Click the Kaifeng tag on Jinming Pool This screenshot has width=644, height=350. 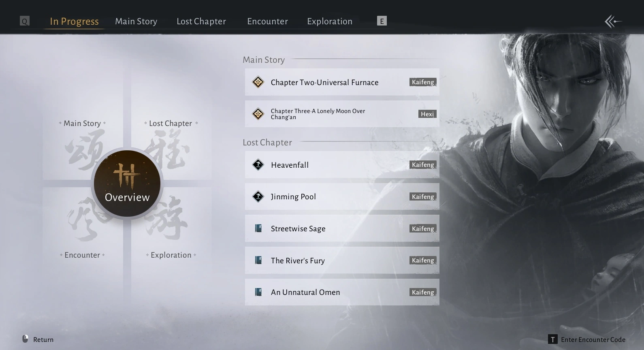pos(423,197)
